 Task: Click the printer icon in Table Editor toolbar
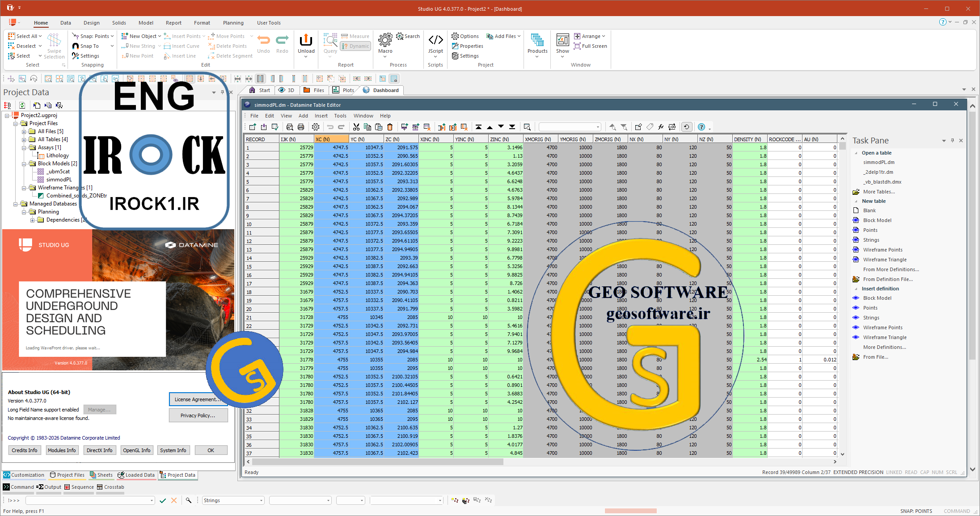tap(301, 127)
